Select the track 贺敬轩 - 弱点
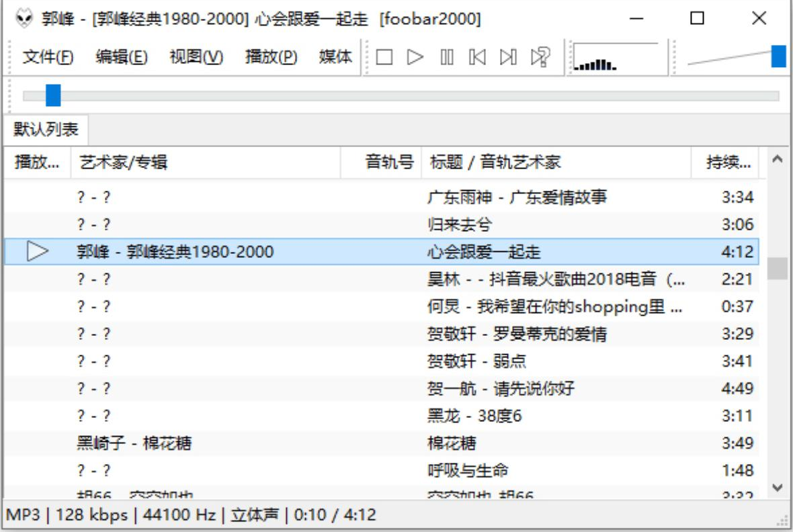This screenshot has width=793, height=532. pos(382,361)
